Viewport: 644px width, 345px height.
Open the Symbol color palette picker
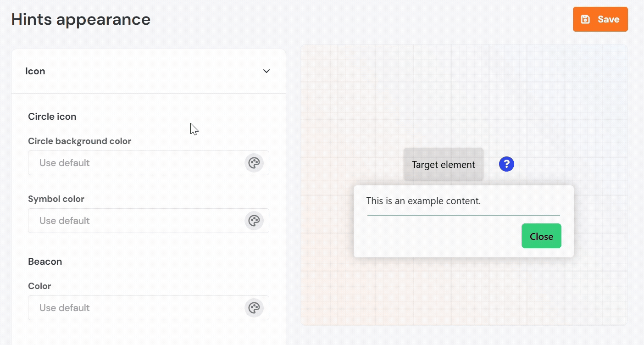(254, 221)
